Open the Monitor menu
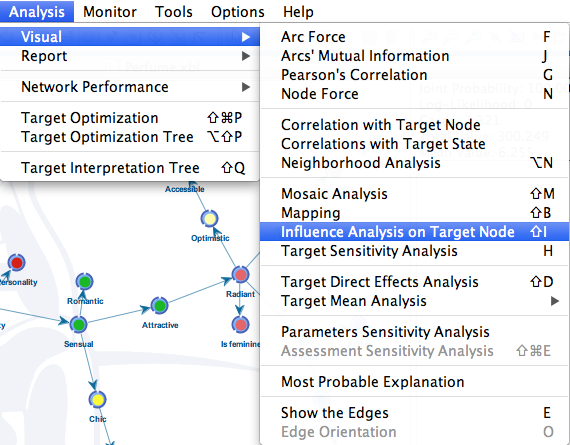 coord(110,12)
